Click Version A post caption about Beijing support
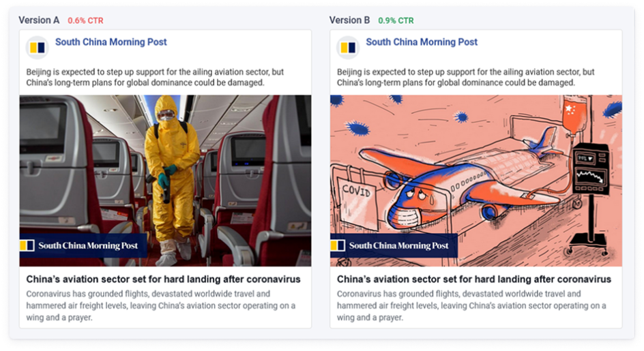Viewport: 644px width, 351px height. (156, 77)
